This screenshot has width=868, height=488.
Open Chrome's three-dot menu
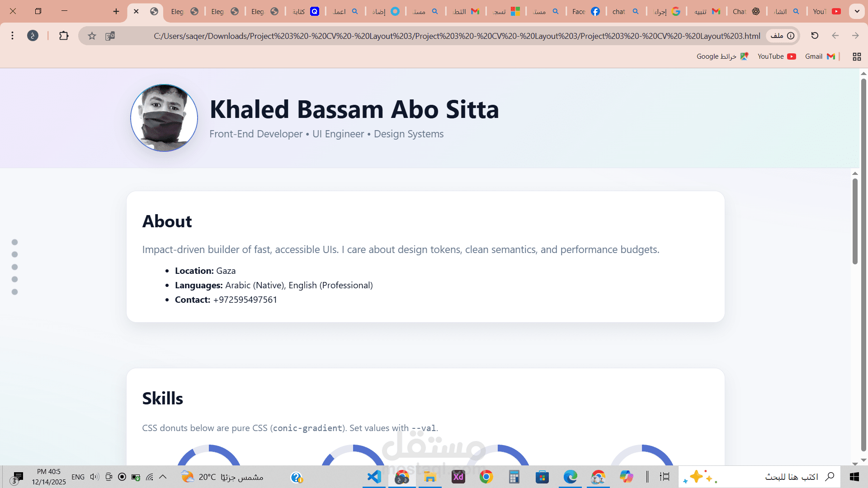[x=13, y=36]
